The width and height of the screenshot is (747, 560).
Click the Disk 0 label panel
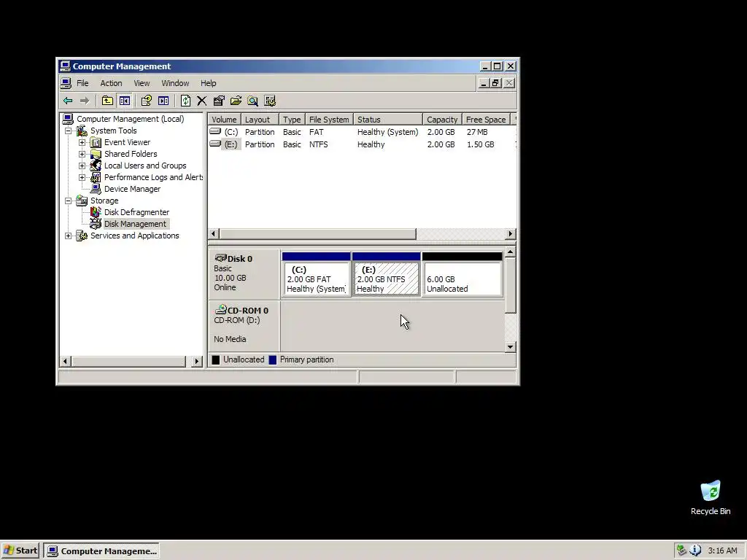pos(244,274)
